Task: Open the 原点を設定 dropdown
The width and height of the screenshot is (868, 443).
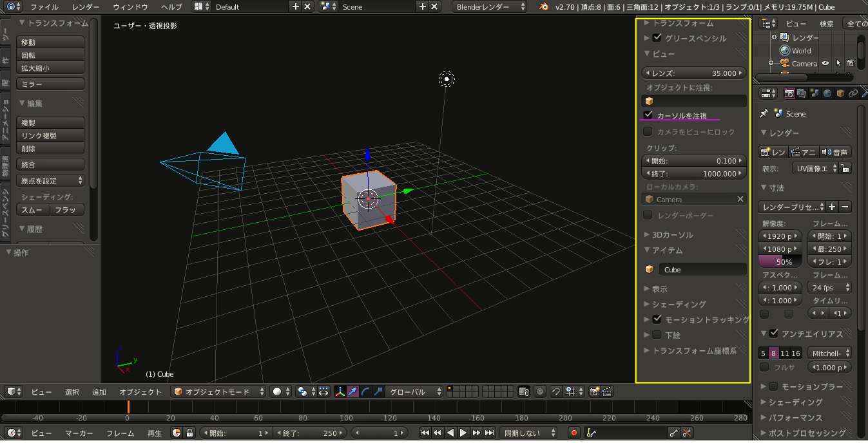Action: pyautogui.click(x=50, y=180)
